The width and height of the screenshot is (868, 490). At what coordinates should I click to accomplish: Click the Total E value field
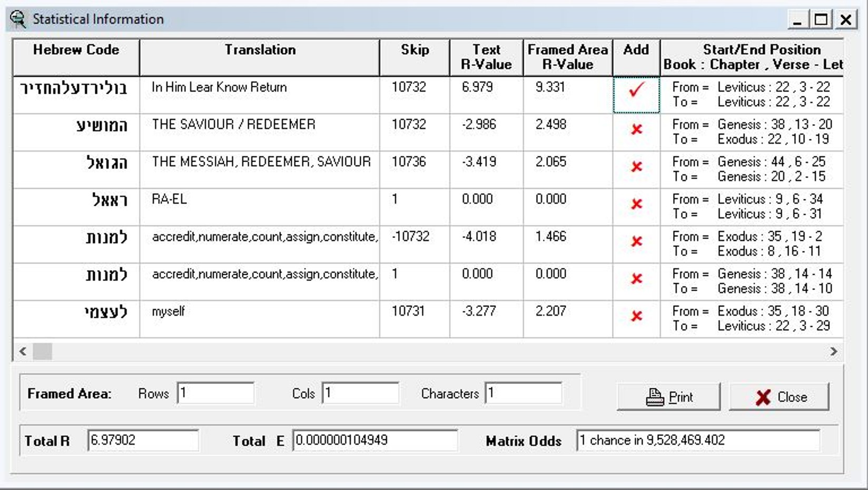coord(375,441)
